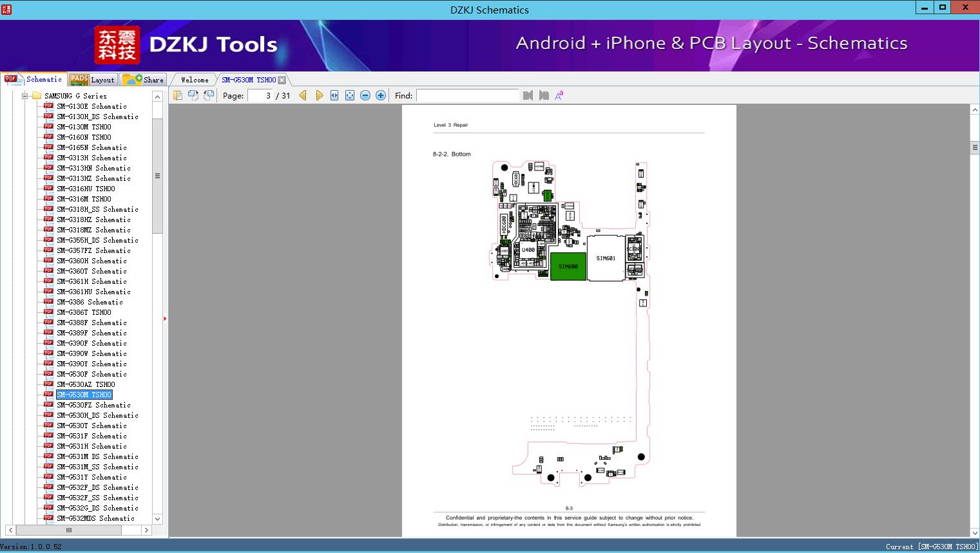Screen dimensions: 980x553
Task: Go to the next page arrow
Action: (x=319, y=95)
